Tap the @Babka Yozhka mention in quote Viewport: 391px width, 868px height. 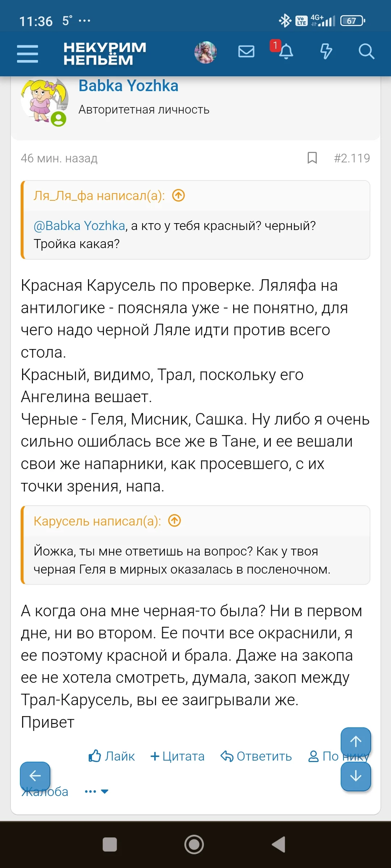[79, 226]
